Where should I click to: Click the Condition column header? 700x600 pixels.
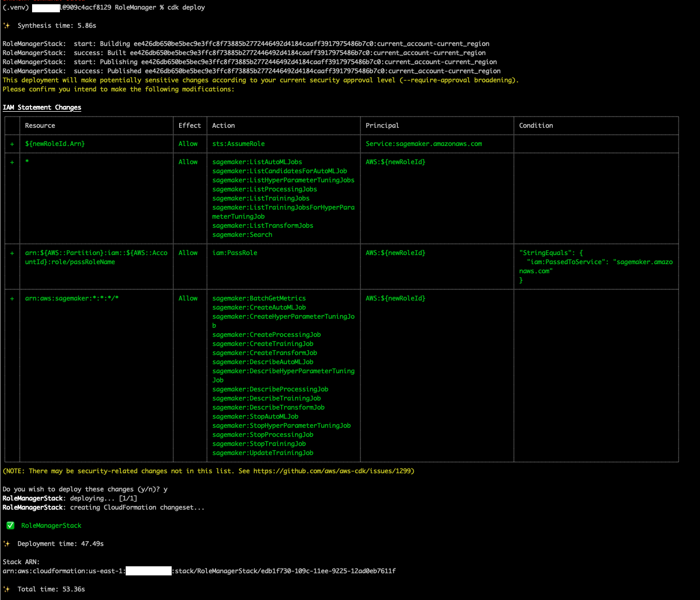[x=536, y=126]
